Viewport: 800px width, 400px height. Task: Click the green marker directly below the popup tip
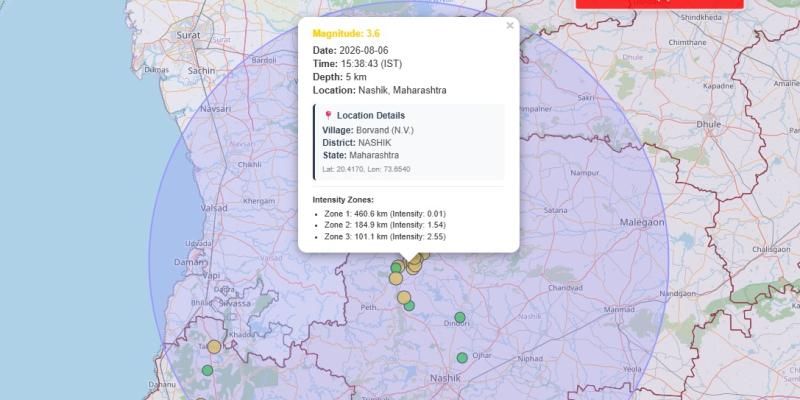pos(396,267)
